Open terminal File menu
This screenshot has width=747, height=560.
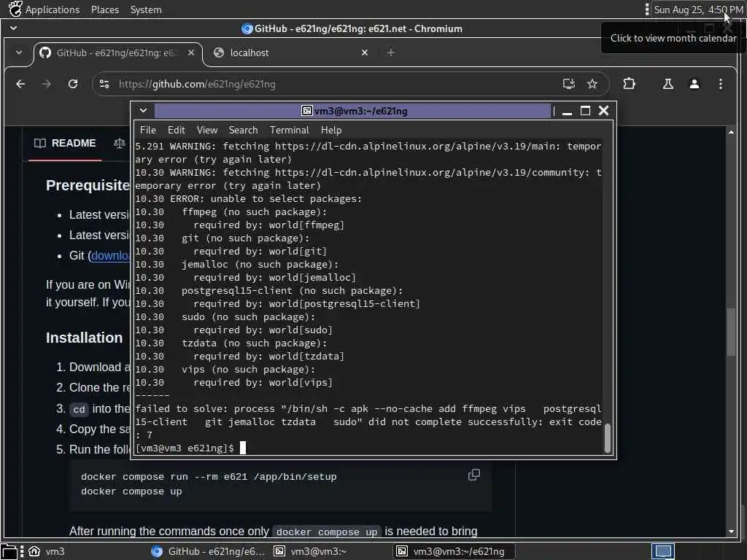pos(147,130)
